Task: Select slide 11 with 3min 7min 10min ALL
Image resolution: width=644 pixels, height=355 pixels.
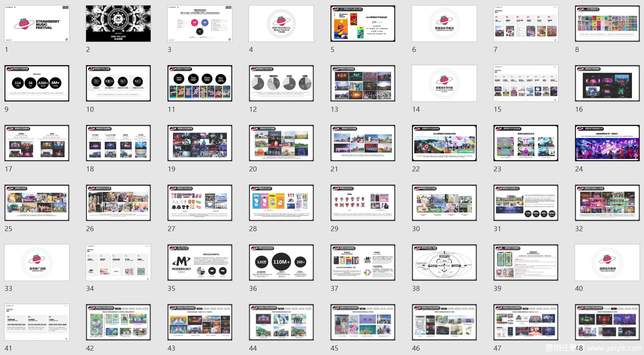Action: pos(200,83)
